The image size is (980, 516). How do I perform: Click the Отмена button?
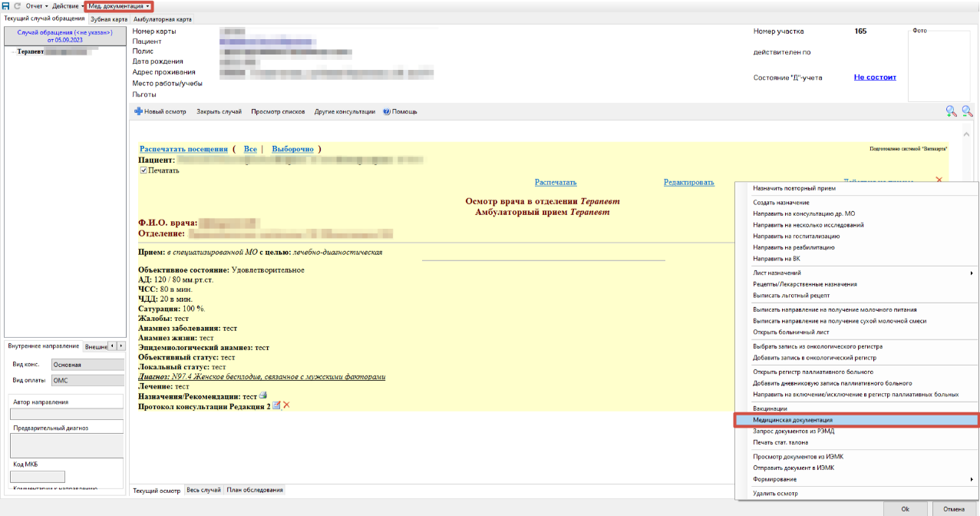coord(954,508)
